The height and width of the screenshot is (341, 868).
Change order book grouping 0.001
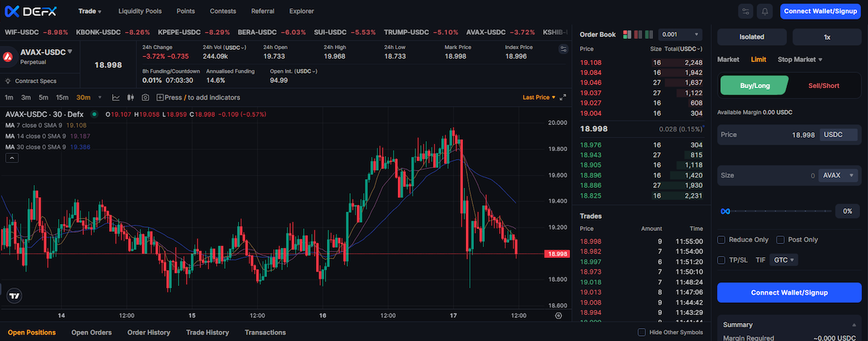680,35
